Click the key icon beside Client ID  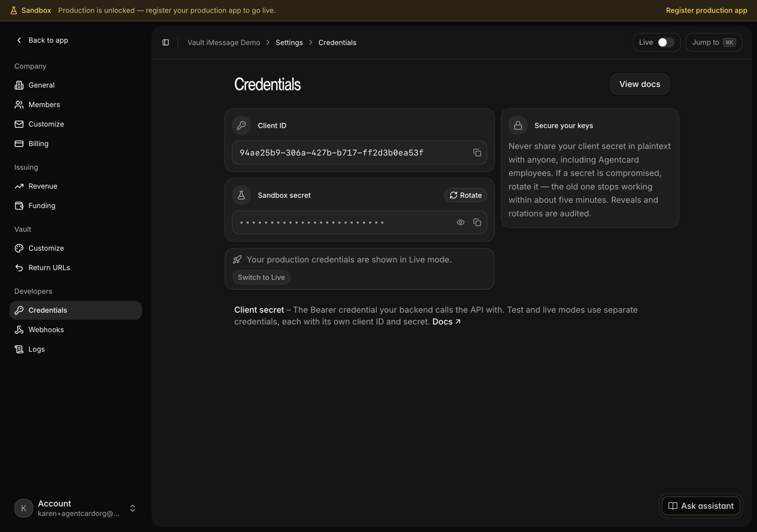[x=241, y=125]
